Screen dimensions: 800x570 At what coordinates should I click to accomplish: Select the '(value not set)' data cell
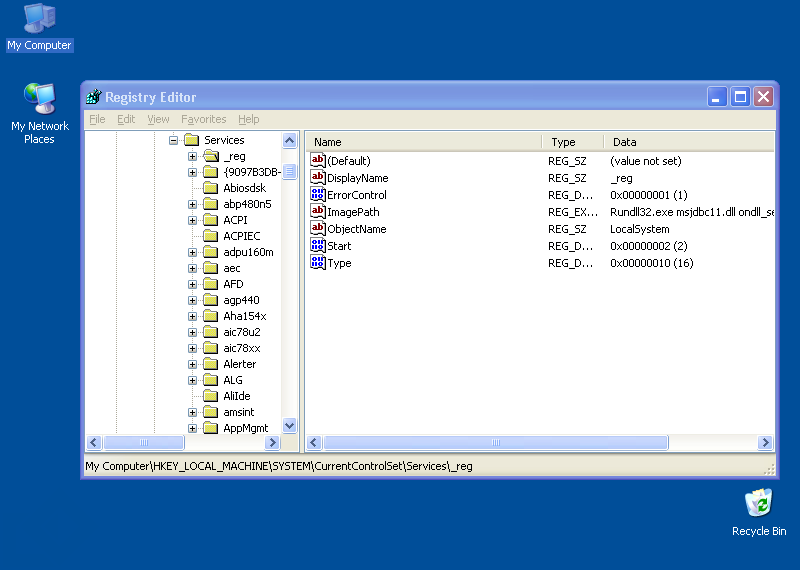tap(645, 161)
